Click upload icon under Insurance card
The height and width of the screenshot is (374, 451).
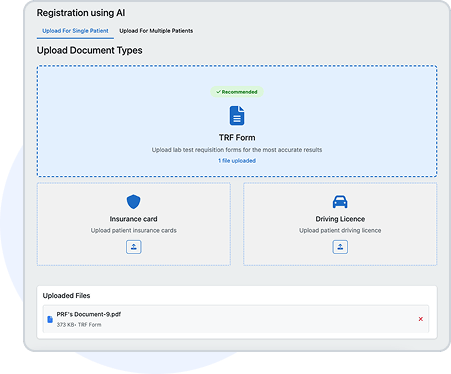pyautogui.click(x=134, y=247)
